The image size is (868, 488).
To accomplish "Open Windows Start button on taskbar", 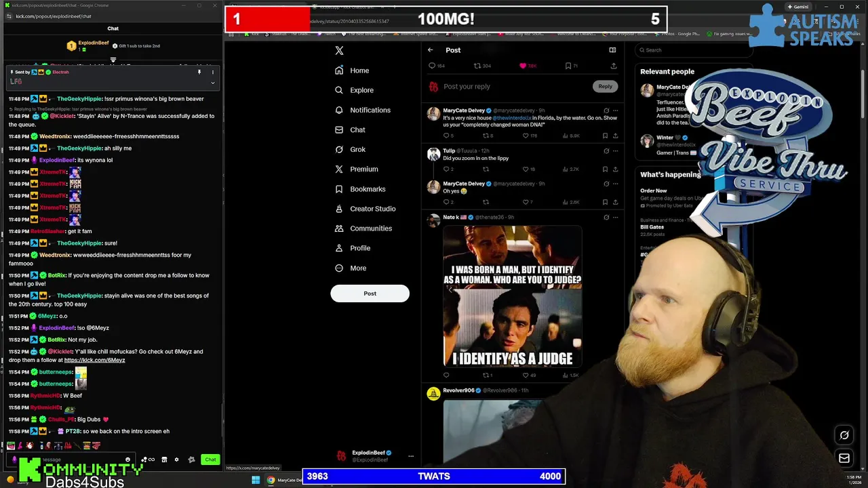I will [256, 480].
